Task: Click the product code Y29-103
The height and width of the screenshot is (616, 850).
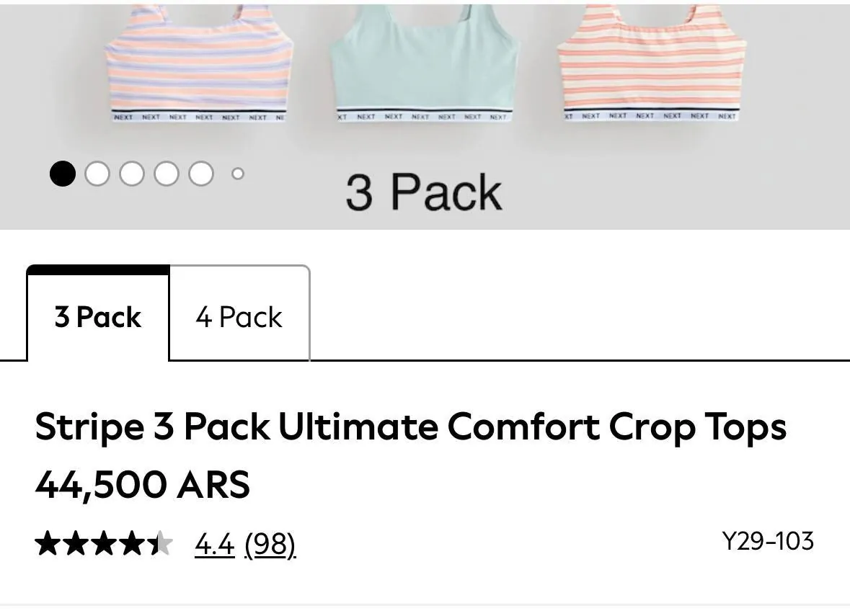Action: pyautogui.click(x=768, y=541)
